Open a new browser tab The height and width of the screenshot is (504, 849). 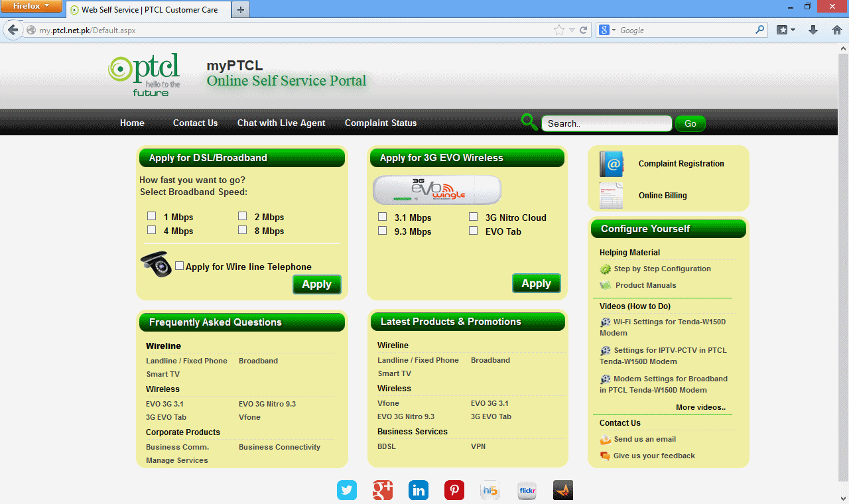coord(239,10)
